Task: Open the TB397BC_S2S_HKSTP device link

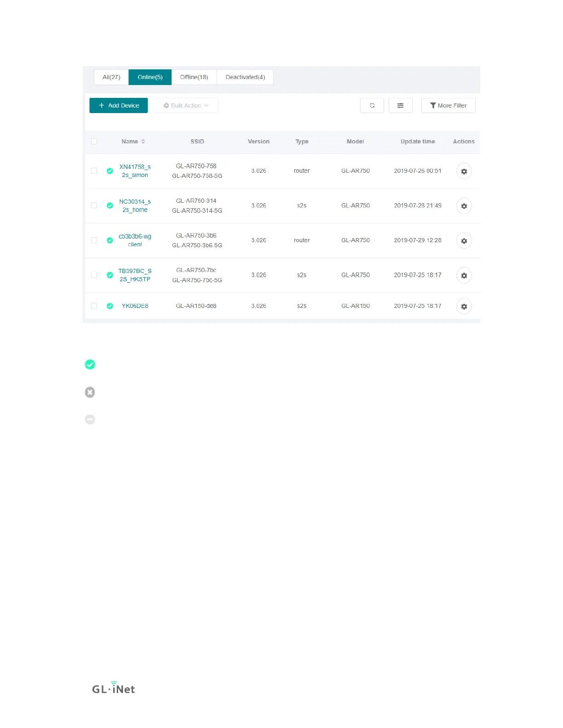Action: pyautogui.click(x=135, y=275)
